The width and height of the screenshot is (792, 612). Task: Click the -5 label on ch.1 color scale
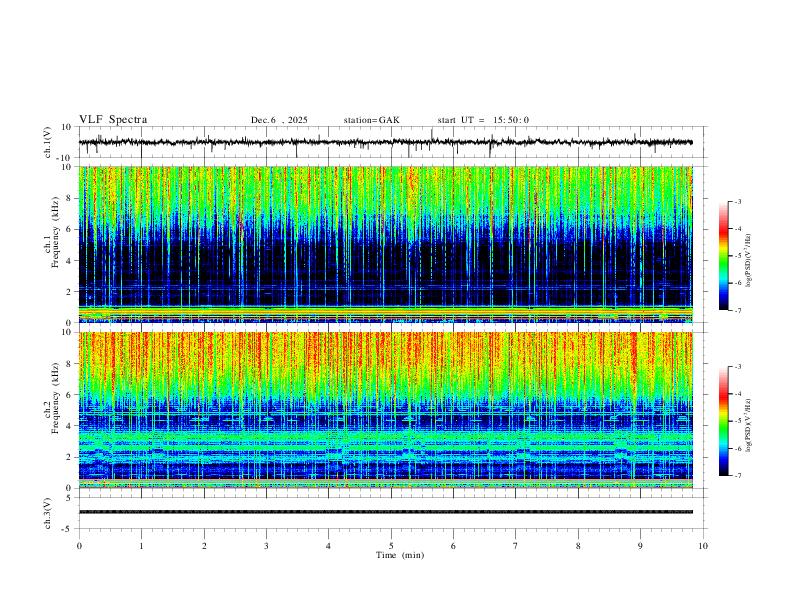737,256
